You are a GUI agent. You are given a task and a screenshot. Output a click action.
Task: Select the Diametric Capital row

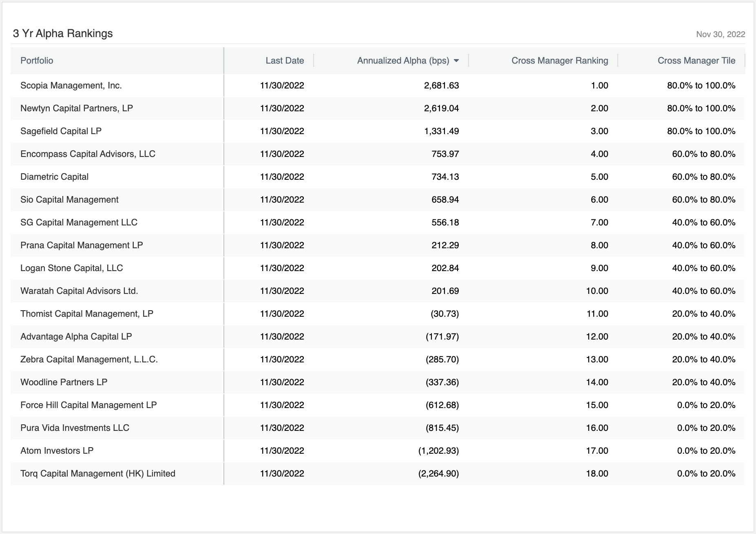coord(54,177)
